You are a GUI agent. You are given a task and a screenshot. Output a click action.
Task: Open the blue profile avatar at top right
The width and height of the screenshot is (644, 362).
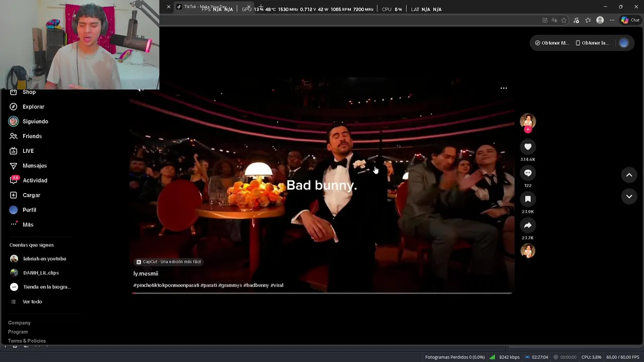tap(624, 43)
